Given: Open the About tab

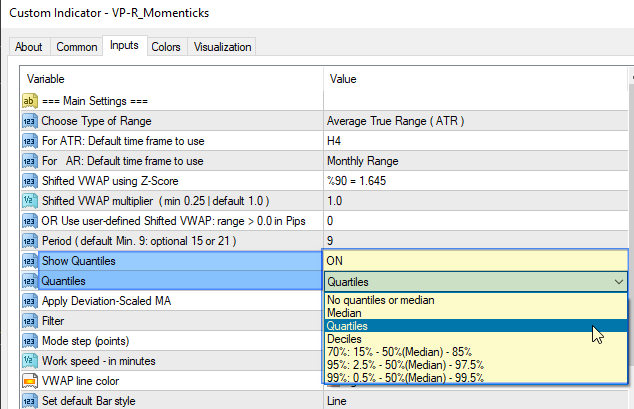Looking at the screenshot, I should click(x=29, y=47).
